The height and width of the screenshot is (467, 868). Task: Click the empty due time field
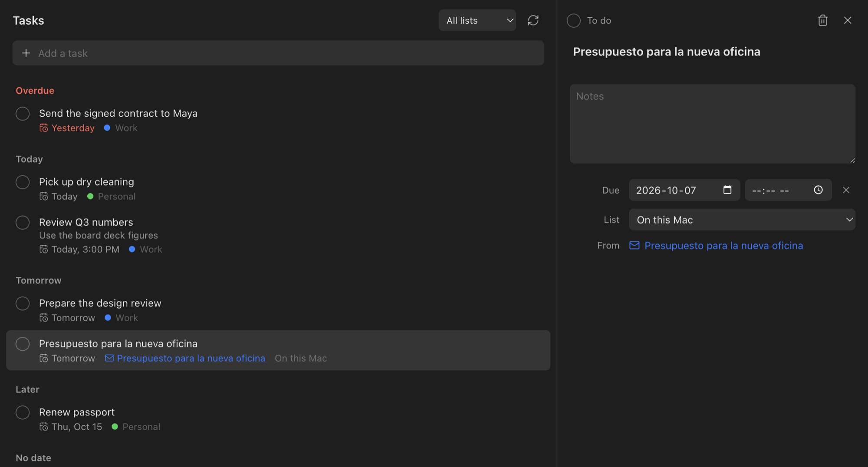[788, 190]
